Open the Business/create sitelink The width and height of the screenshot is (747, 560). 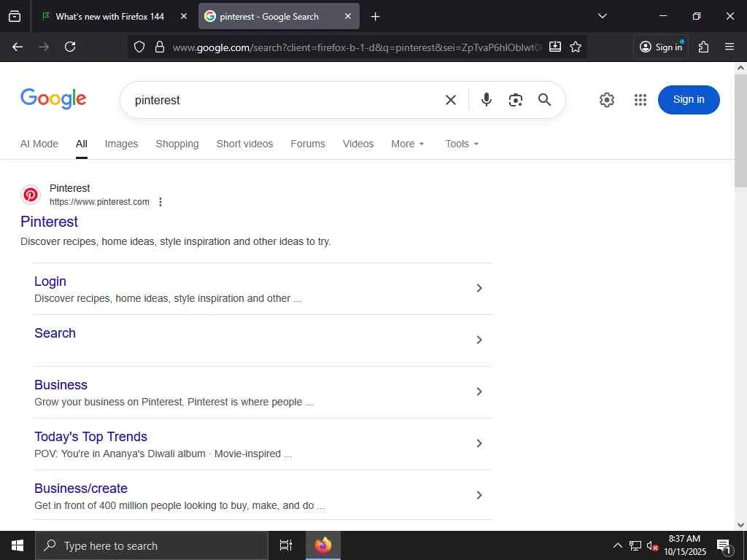pos(81,489)
